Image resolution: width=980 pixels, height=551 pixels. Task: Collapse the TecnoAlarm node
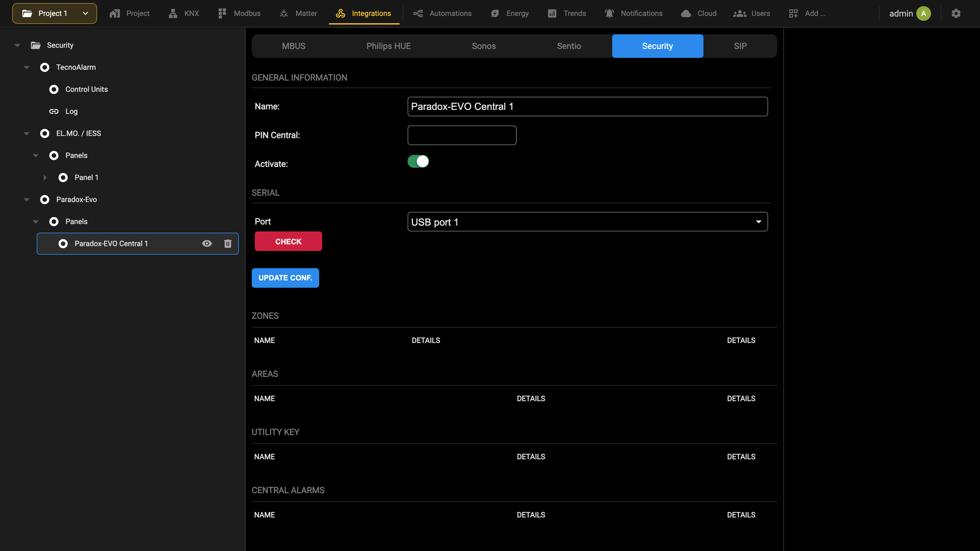point(27,67)
